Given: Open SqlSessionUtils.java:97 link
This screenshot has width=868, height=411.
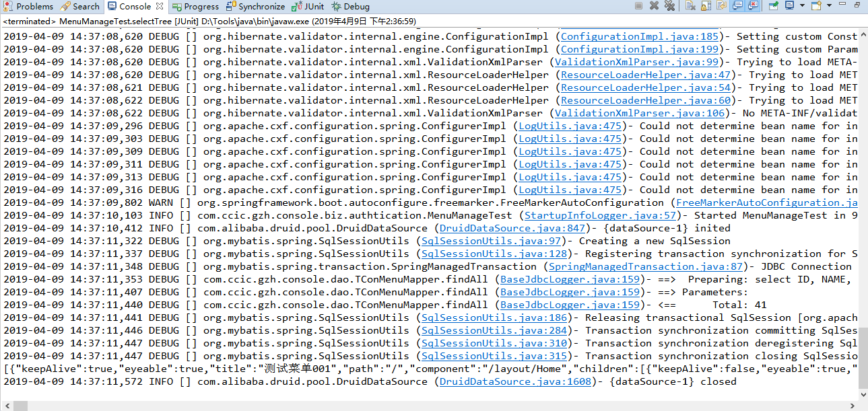Looking at the screenshot, I should pyautogui.click(x=491, y=241).
